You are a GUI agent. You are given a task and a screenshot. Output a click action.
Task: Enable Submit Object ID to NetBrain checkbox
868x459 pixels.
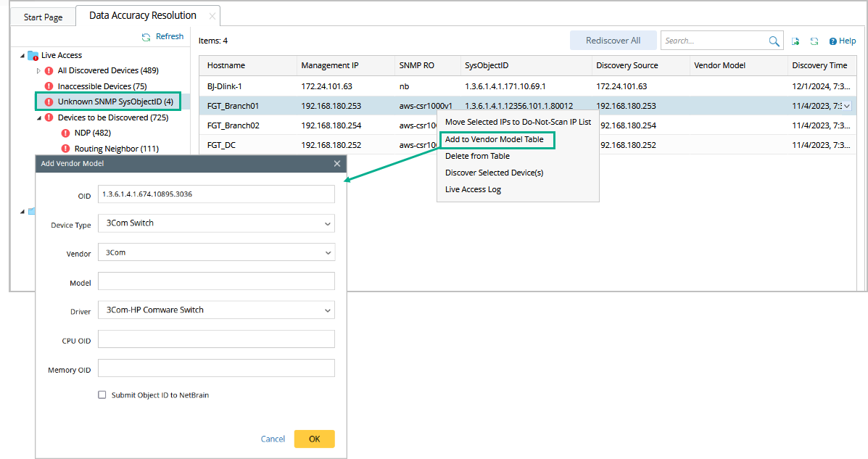pyautogui.click(x=102, y=395)
